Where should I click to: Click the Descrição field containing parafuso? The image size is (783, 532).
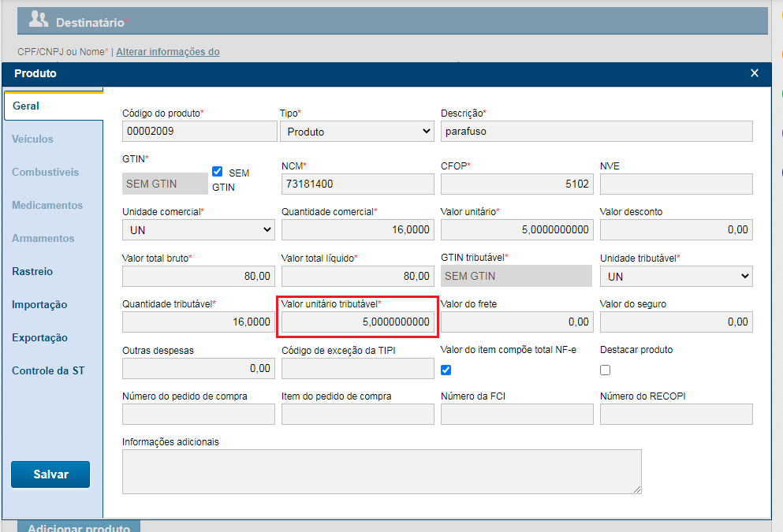(596, 132)
